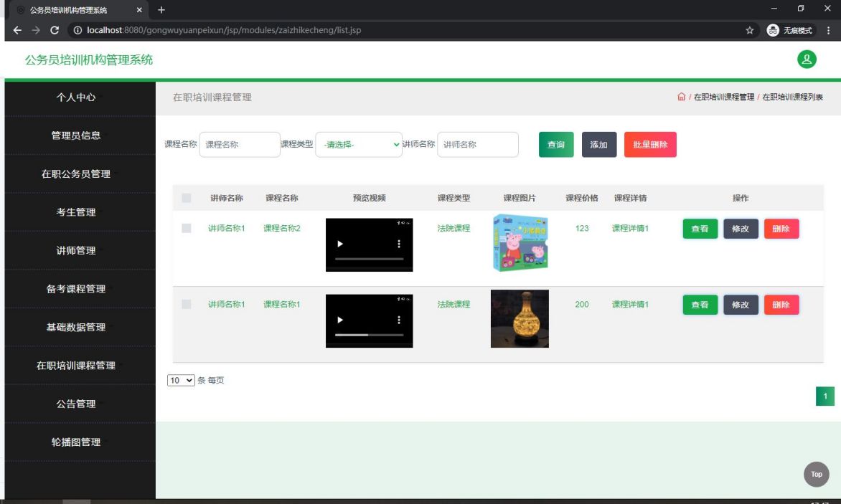Open 基础数据管理 in sidebar
This screenshot has height=504, width=841.
[x=75, y=327]
